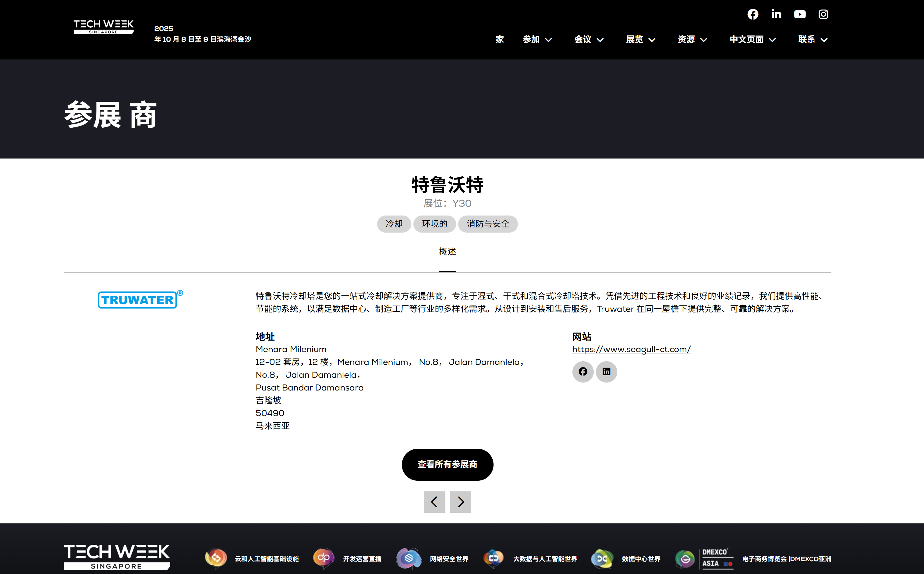Click the 消防与安全 category tag

tap(487, 224)
